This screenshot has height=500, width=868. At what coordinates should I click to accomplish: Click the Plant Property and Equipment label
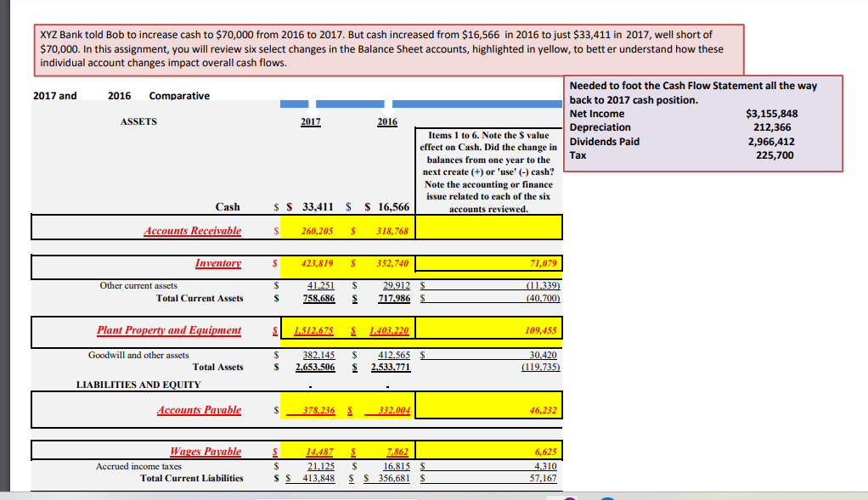169,330
